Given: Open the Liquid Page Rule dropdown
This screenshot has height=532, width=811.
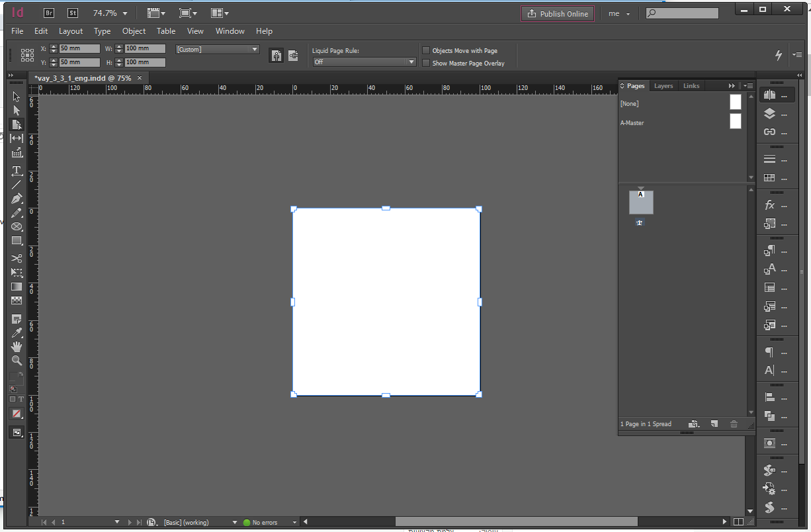Looking at the screenshot, I should coord(364,62).
